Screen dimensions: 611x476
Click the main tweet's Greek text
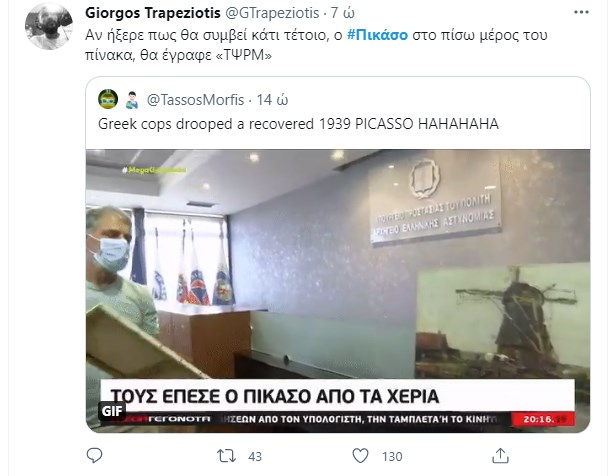(x=316, y=45)
